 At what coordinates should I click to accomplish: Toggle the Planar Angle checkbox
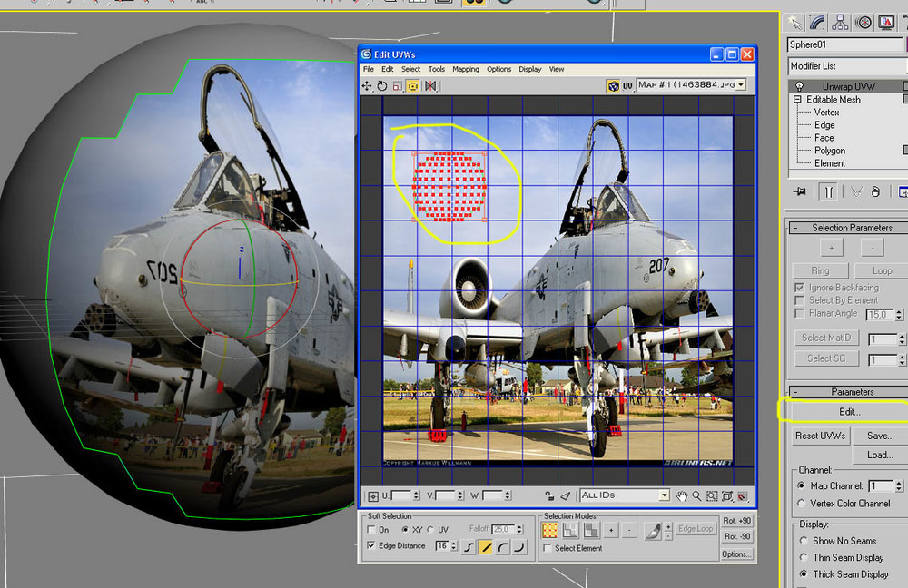click(800, 313)
